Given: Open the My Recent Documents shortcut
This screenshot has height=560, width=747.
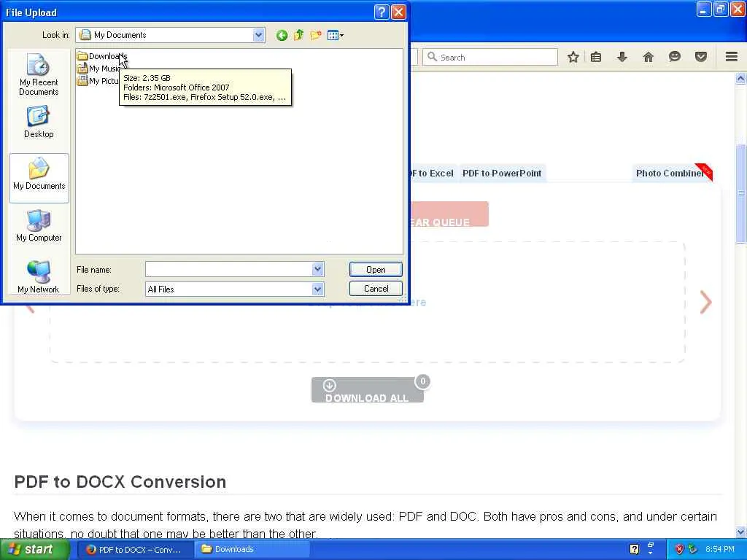Looking at the screenshot, I should click(x=39, y=75).
